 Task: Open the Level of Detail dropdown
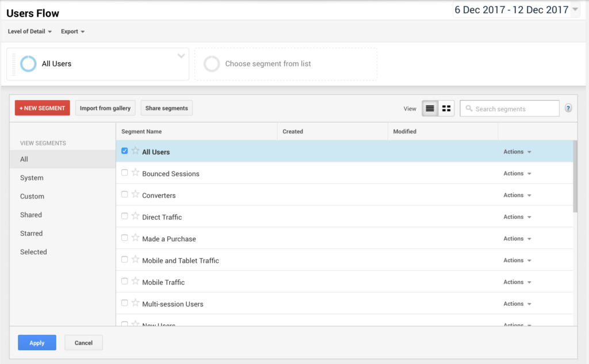(30, 32)
